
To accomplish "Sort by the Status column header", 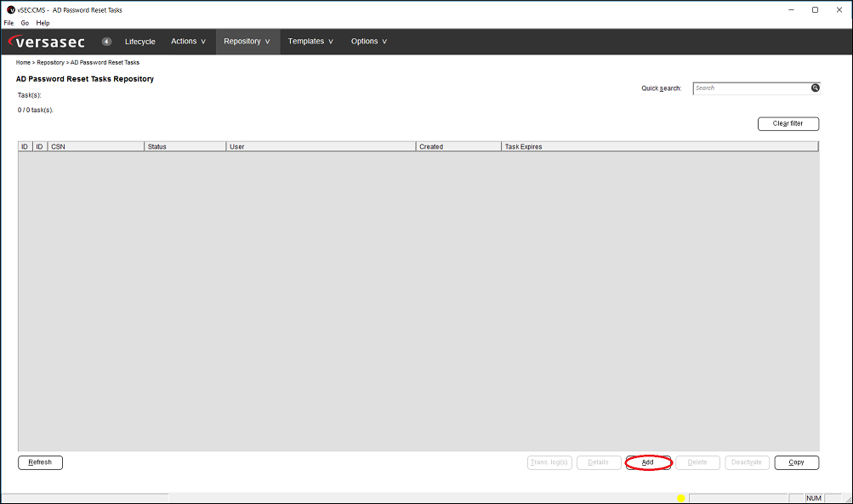I will pos(185,147).
